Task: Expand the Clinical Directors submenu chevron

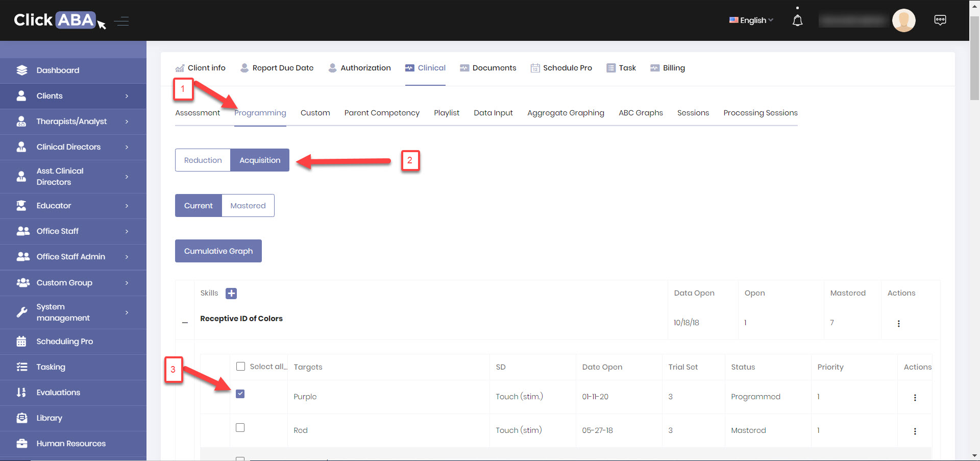Action: 127,147
